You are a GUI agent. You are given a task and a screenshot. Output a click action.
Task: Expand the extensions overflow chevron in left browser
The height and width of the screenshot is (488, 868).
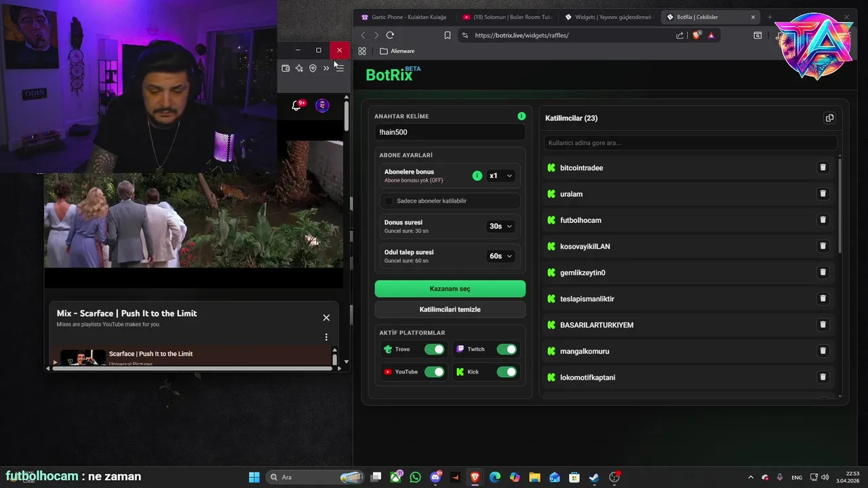326,68
